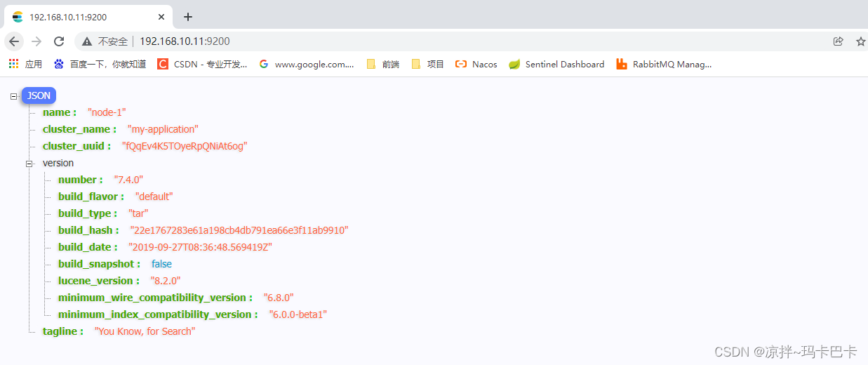Open the Nacos bookmark
The image size is (868, 365).
tap(476, 64)
